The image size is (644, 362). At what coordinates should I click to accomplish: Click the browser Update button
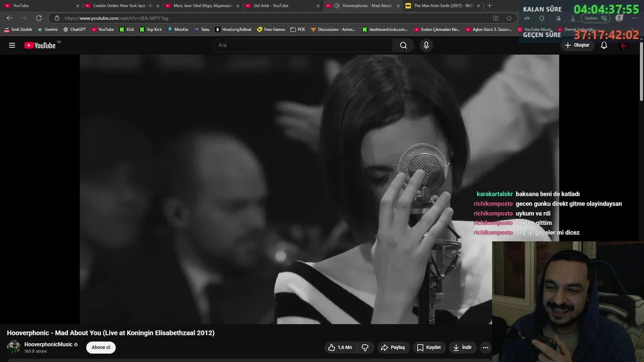click(x=596, y=18)
